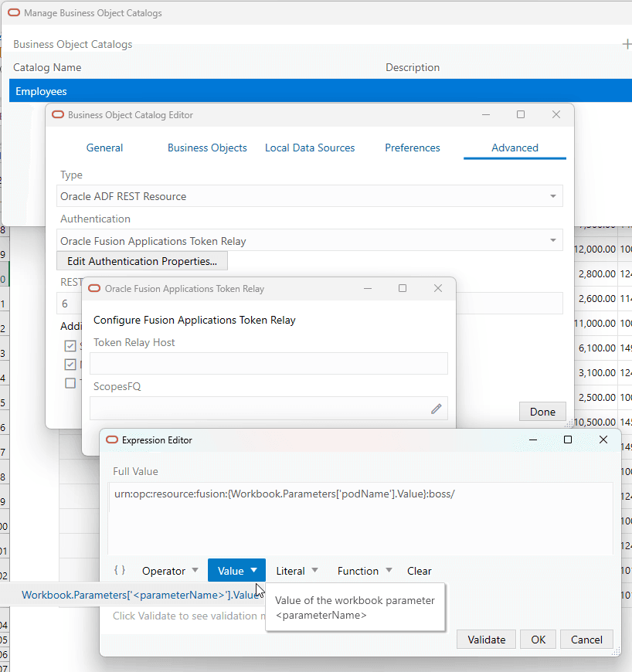This screenshot has height=672, width=632.
Task: Open the Value dropdown in Expression Editor
Action: click(x=236, y=570)
